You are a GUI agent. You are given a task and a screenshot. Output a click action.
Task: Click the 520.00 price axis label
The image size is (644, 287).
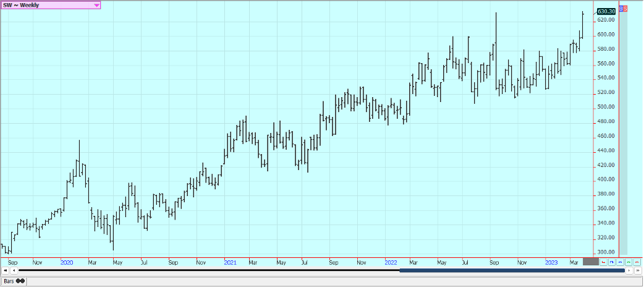tap(606, 93)
